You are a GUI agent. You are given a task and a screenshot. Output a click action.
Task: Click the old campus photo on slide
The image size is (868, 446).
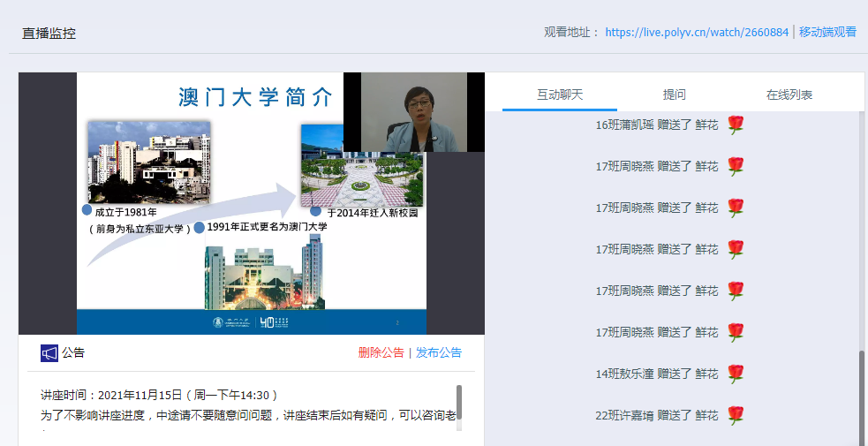click(x=149, y=163)
